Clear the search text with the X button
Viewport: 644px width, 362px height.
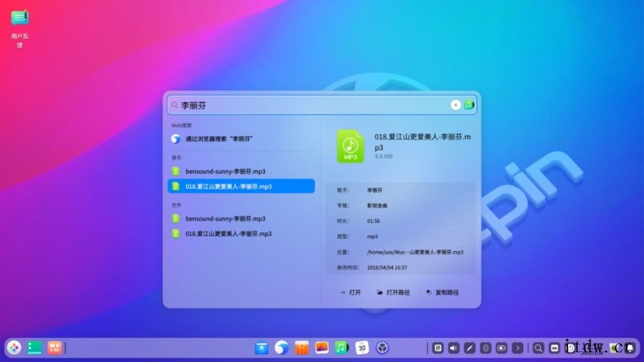pyautogui.click(x=455, y=105)
